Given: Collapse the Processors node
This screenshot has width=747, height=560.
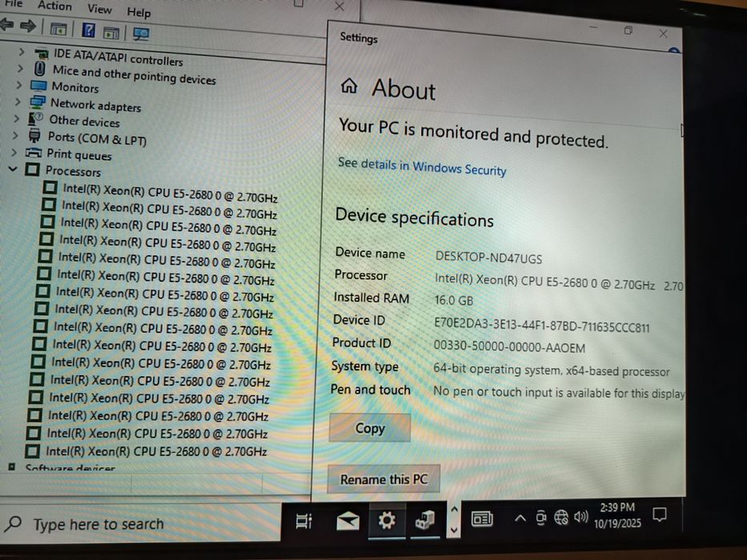Looking at the screenshot, I should click(x=13, y=168).
